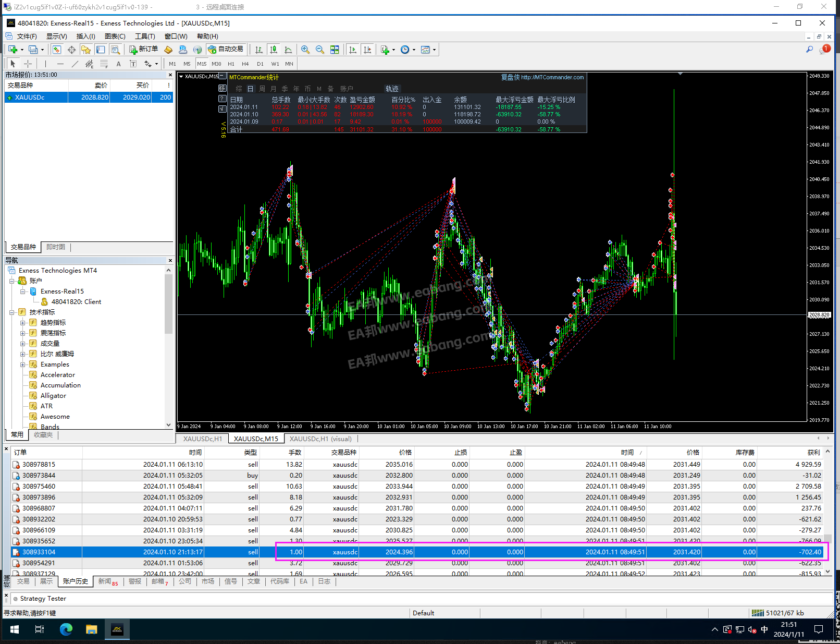
Task: Toggle chart shift
Action: tap(367, 50)
